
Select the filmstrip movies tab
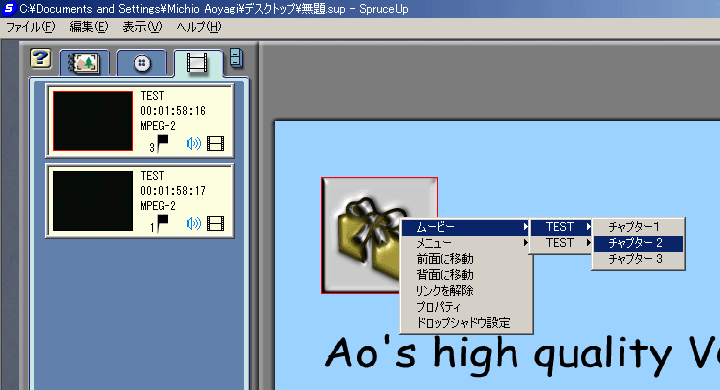coord(197,63)
